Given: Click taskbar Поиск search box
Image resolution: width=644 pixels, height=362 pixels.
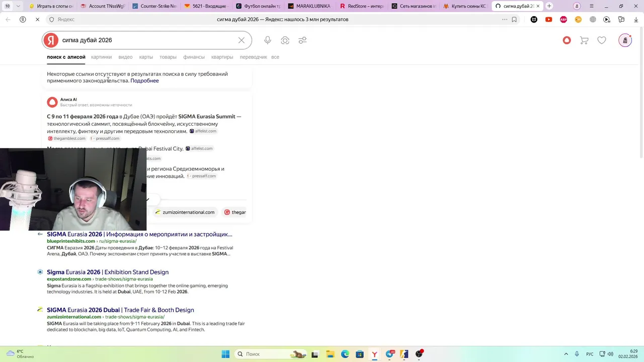Looking at the screenshot, I should click(x=272, y=354).
